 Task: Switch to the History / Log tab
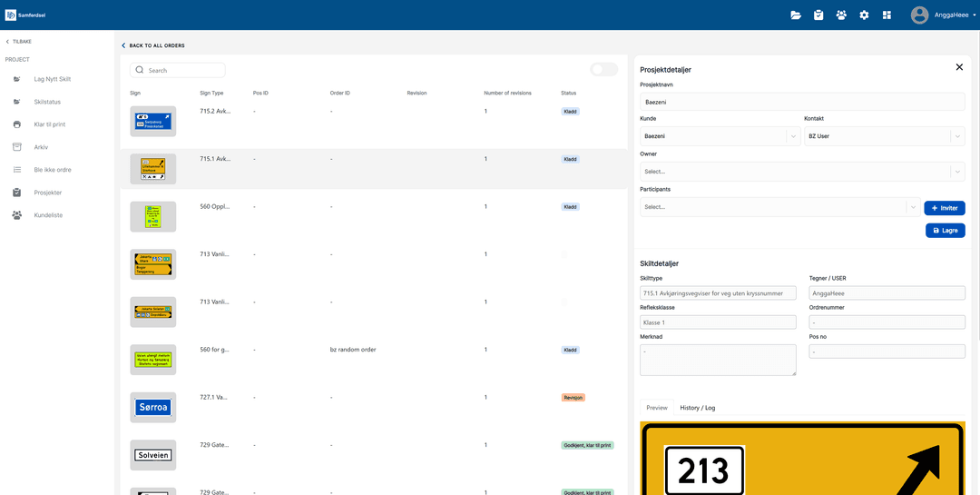tap(697, 408)
